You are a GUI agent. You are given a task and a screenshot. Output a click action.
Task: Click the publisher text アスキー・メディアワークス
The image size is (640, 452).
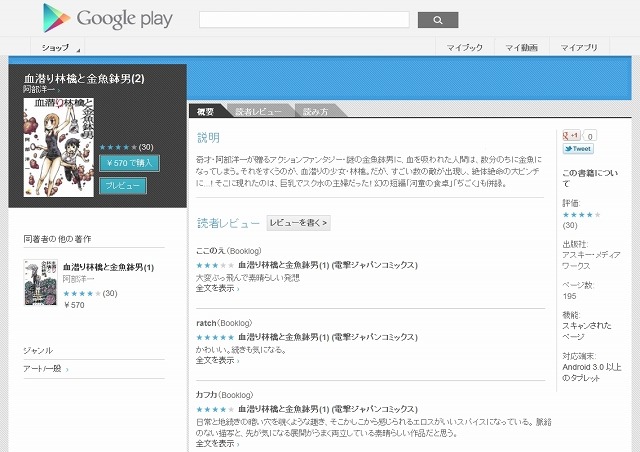point(591,260)
